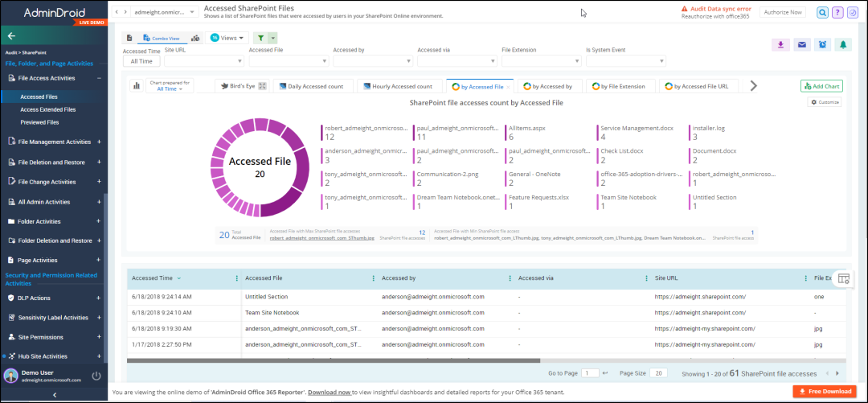Open Accessed by column options menu

pos(510,278)
